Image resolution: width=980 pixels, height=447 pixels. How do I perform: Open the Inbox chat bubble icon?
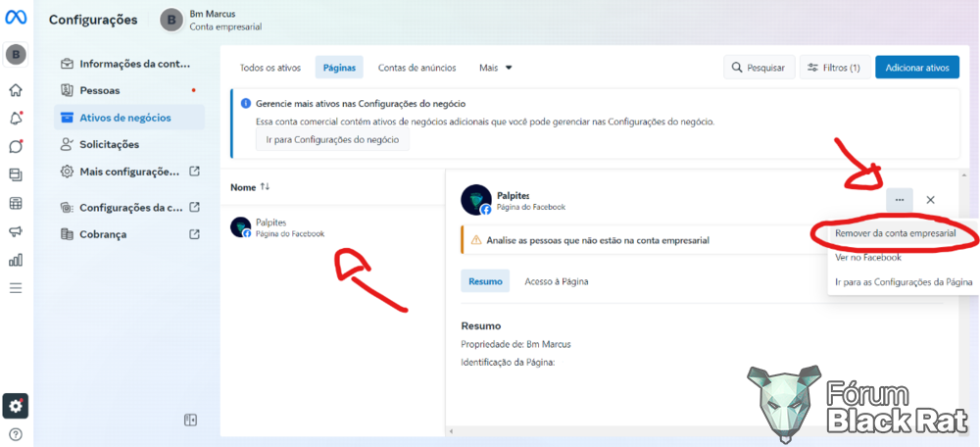16,146
